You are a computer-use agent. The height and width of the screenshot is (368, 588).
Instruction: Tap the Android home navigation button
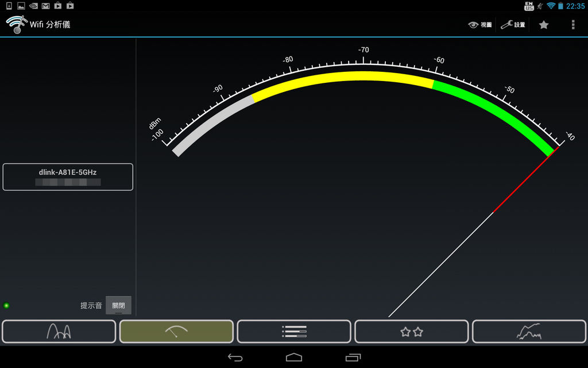(x=294, y=358)
